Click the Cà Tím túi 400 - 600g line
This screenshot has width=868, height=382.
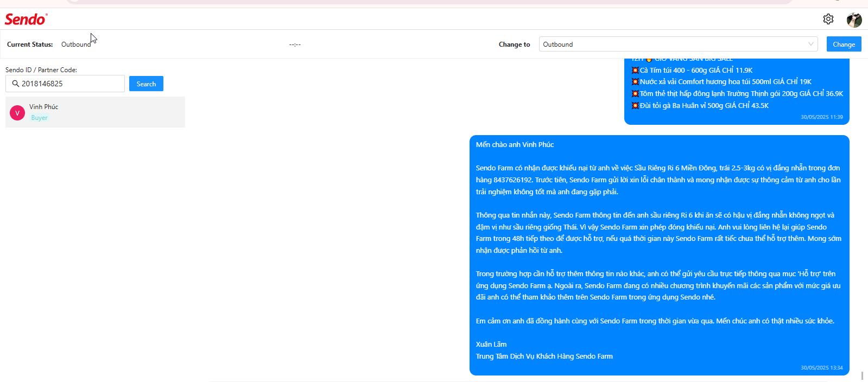click(x=692, y=70)
